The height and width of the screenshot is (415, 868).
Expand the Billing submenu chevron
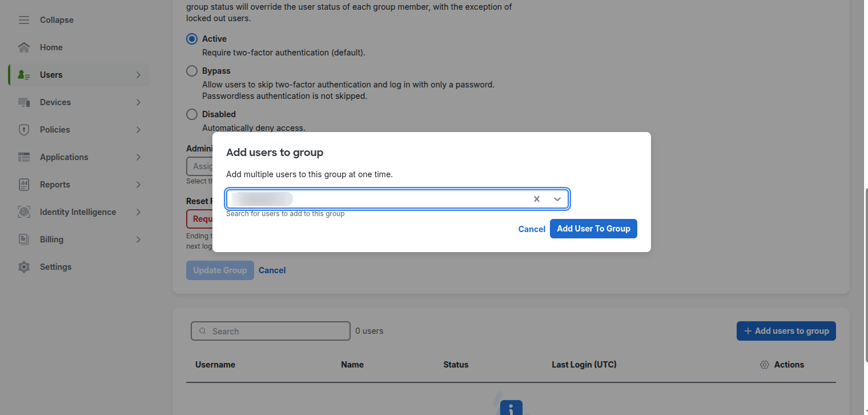[138, 240]
